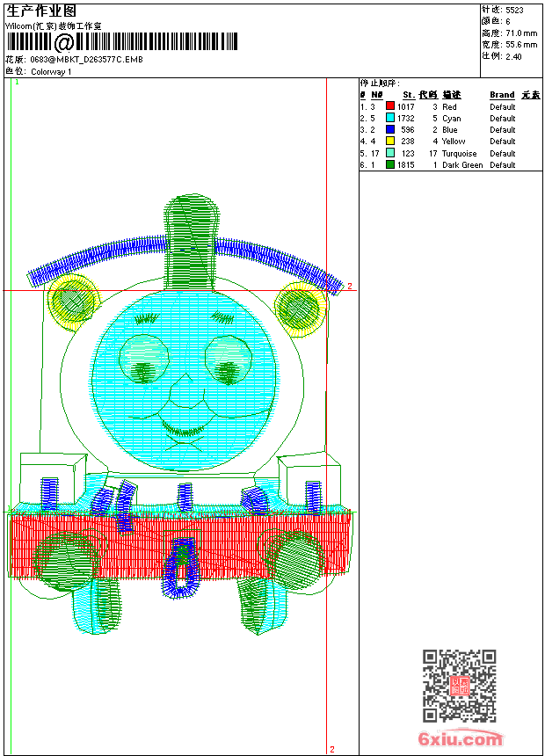Click Default brand in the Dark Green row

pyautogui.click(x=502, y=165)
